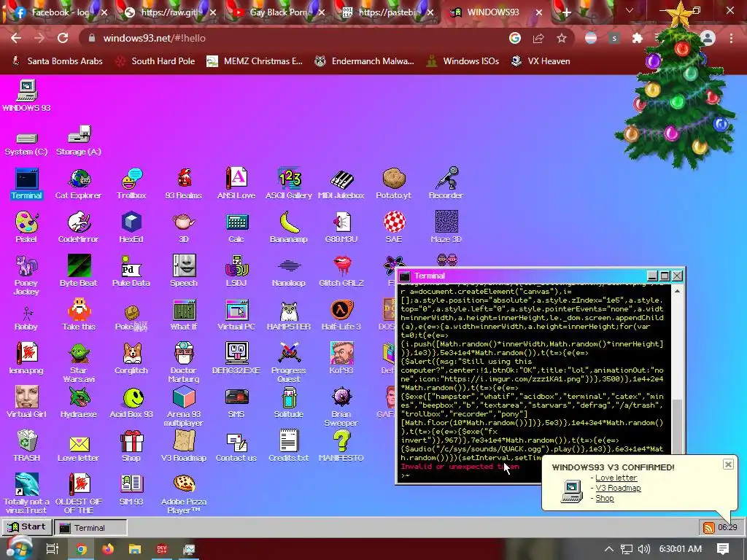The height and width of the screenshot is (560, 747).
Task: Open the Calc calculator icon
Action: [x=236, y=227]
